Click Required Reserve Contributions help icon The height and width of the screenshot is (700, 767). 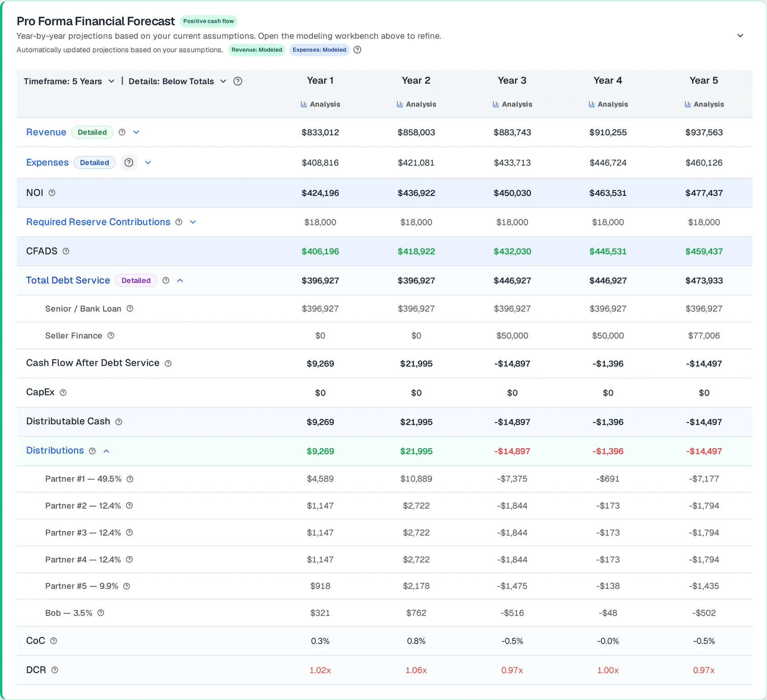click(x=179, y=222)
